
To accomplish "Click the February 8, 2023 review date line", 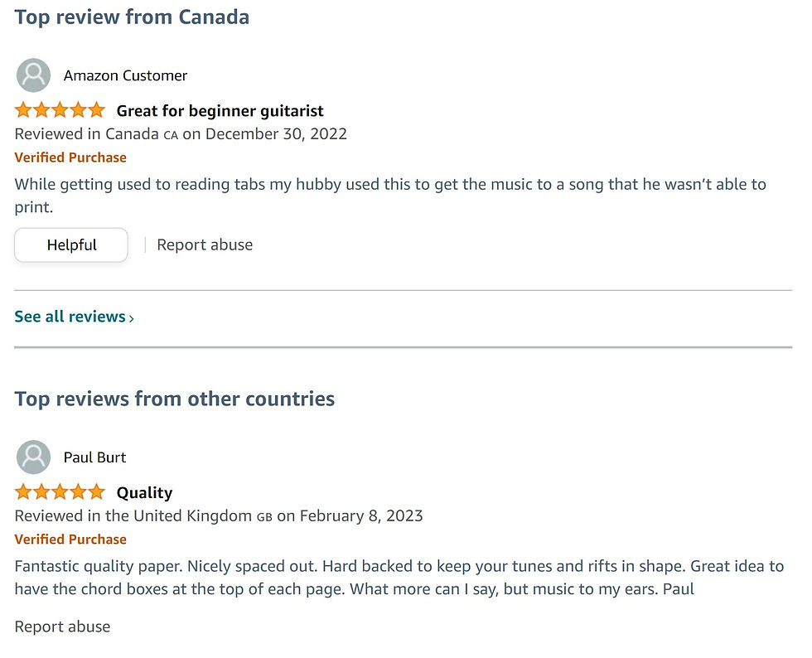I will coord(219,515).
